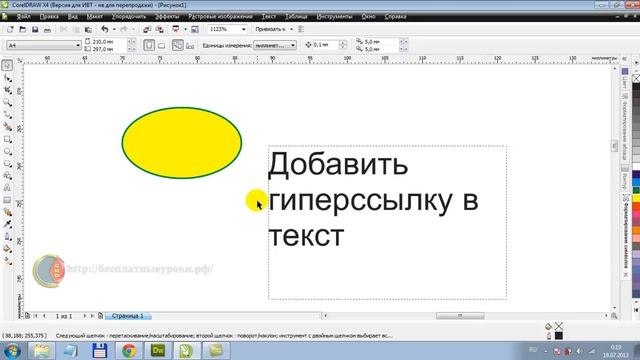Select the Interactive Fill tool
This screenshot has height=360, width=640.
pos(7,261)
